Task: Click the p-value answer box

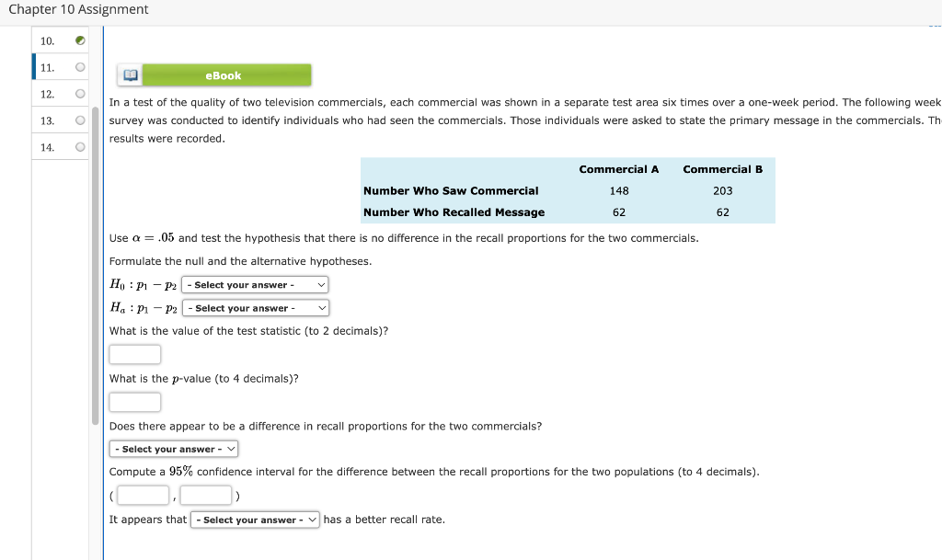Action: click(x=134, y=401)
